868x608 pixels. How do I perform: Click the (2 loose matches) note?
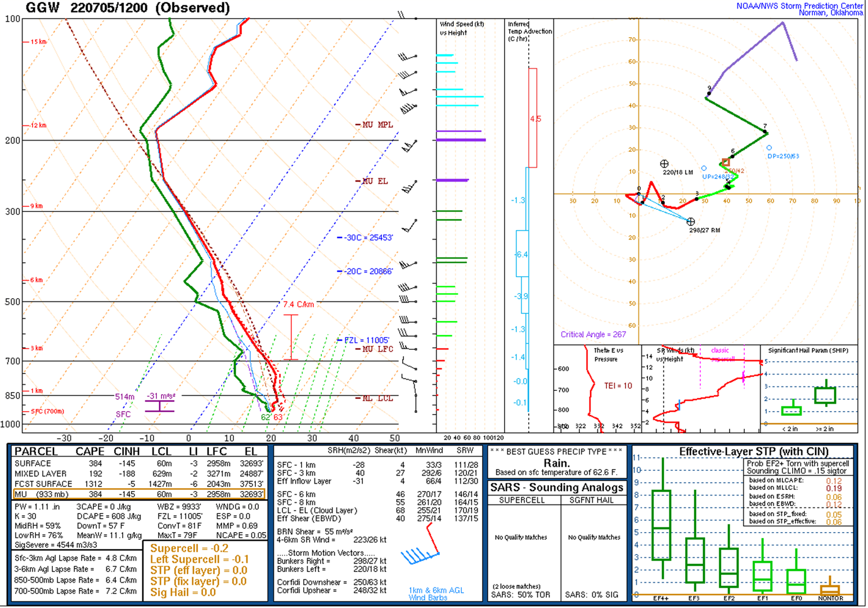coord(516,587)
